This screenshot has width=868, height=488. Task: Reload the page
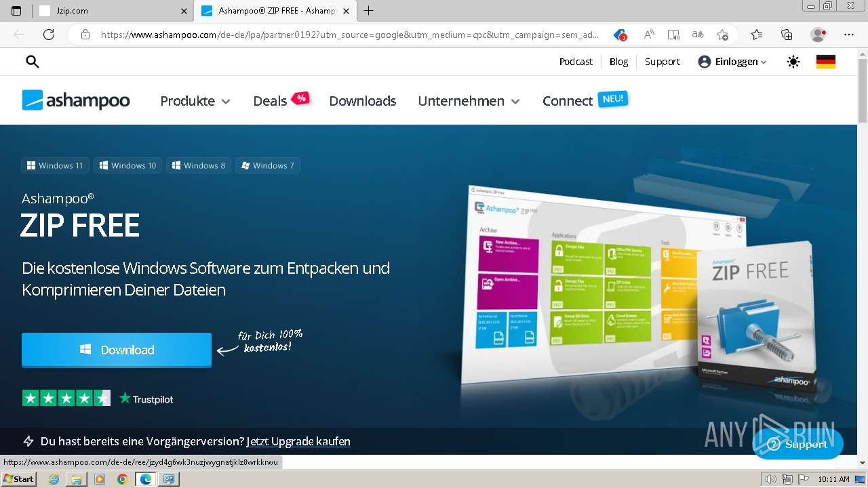pyautogui.click(x=49, y=35)
